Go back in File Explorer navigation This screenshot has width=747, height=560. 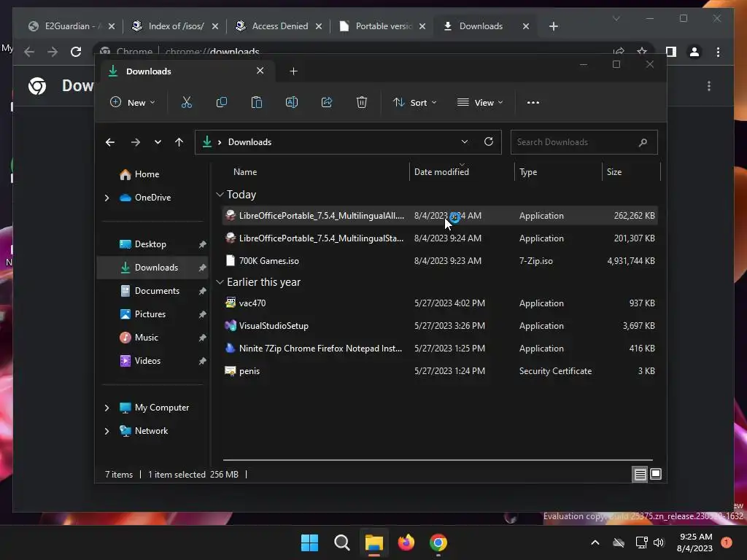pyautogui.click(x=110, y=142)
